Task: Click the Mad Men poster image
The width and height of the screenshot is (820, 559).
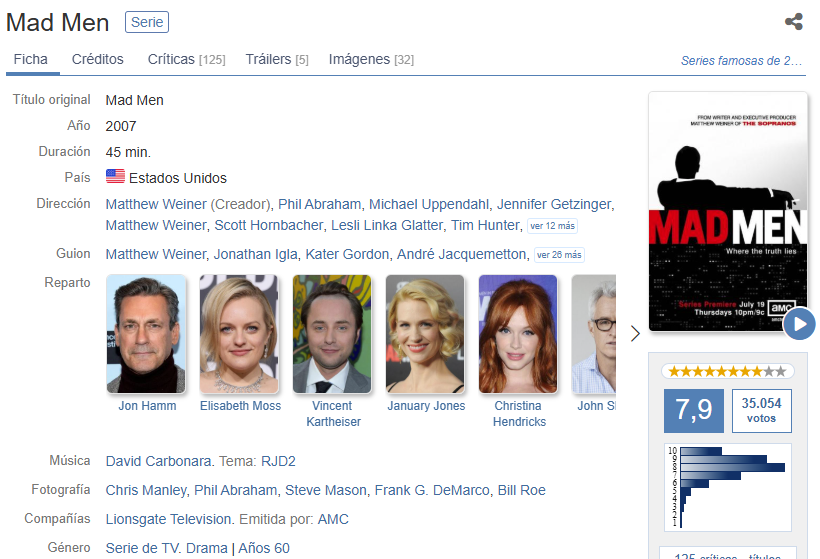Action: pos(727,212)
